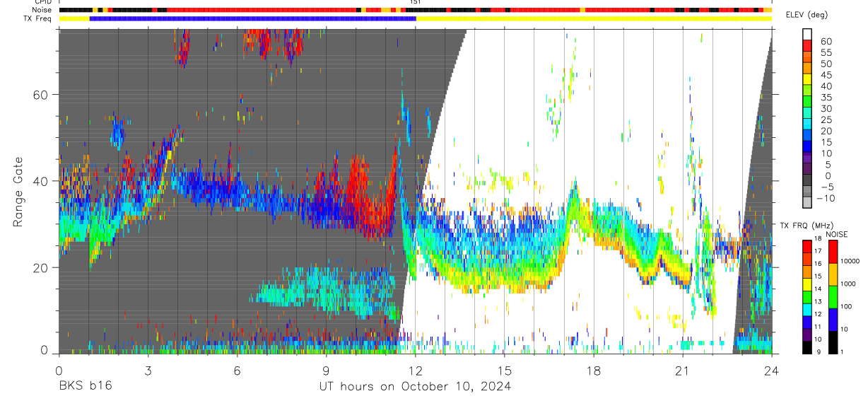
Task: Click the "15" tick on the UT hours axis
Action: 504,370
